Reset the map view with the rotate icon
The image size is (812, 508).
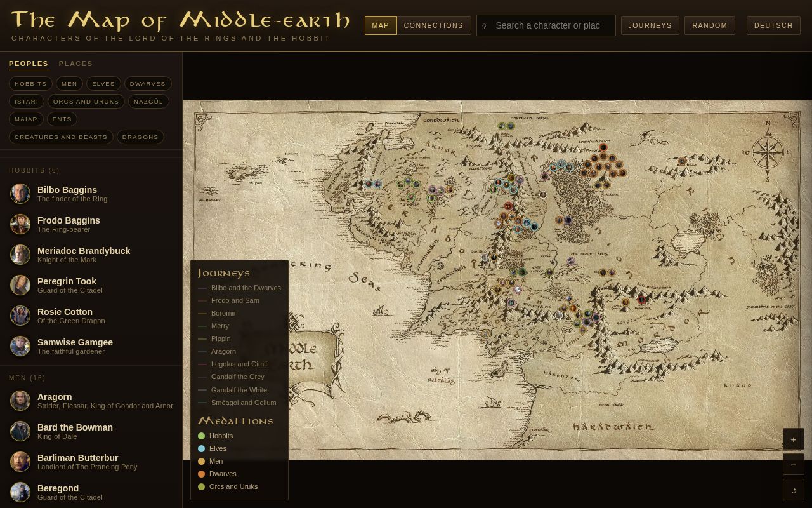pos(794,490)
